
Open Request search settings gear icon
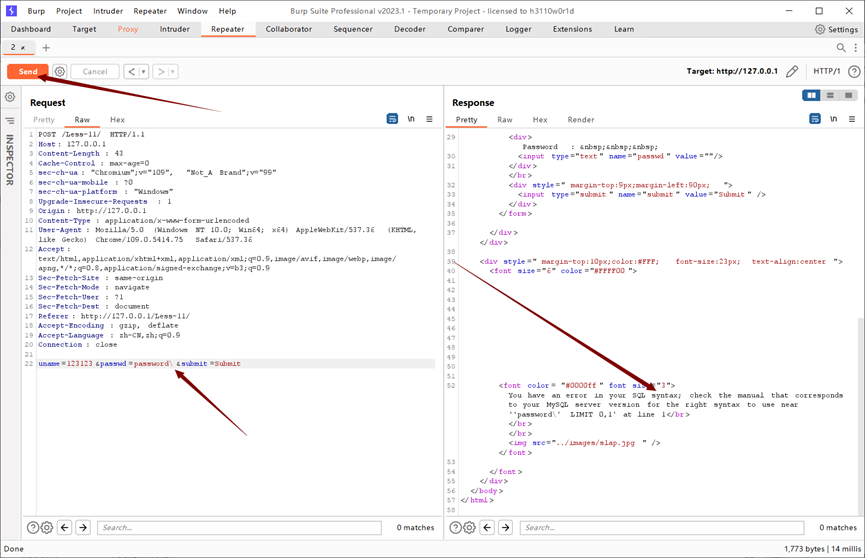(x=47, y=528)
